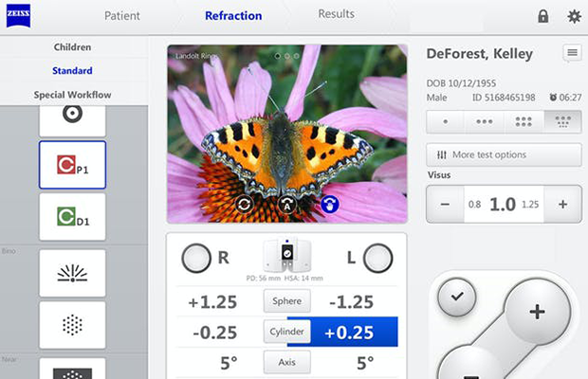This screenshot has width=588, height=379.
Task: Click the alarm timer 06:27
Action: tap(565, 98)
